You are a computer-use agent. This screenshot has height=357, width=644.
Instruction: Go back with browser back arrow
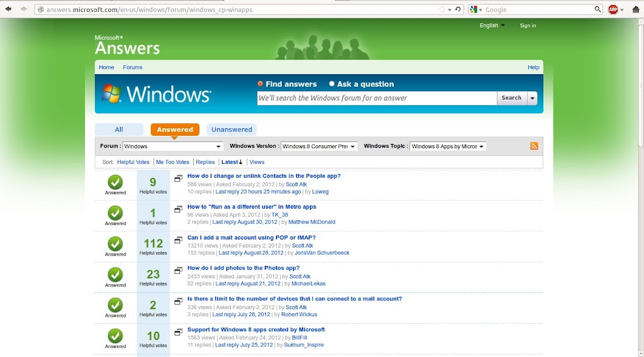pos(8,9)
